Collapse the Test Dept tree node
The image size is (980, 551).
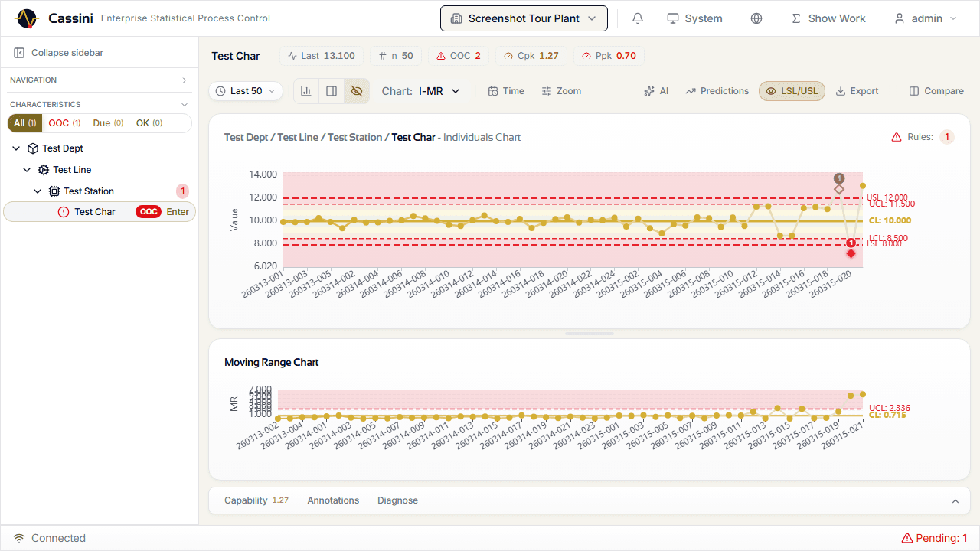coord(17,148)
